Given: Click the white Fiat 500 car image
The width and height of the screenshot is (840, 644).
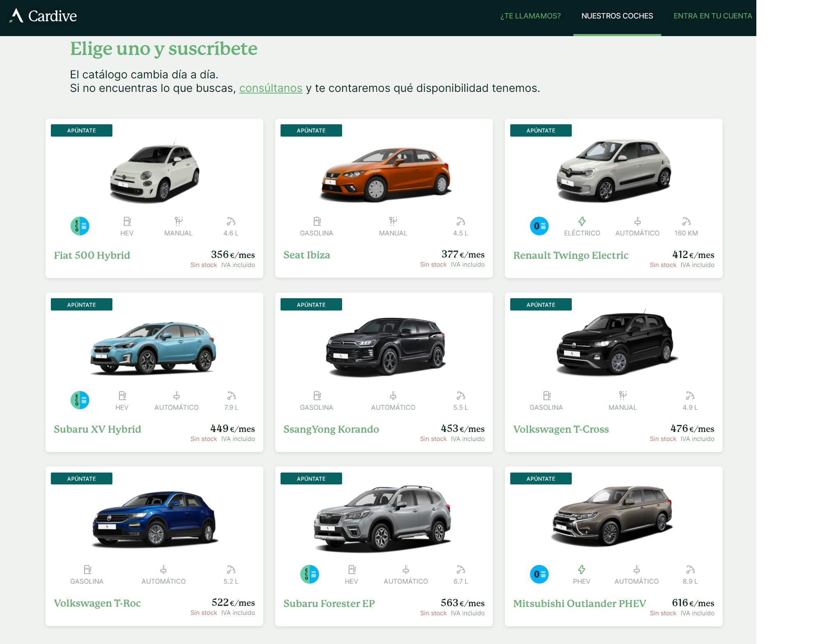Looking at the screenshot, I should coord(155,171).
